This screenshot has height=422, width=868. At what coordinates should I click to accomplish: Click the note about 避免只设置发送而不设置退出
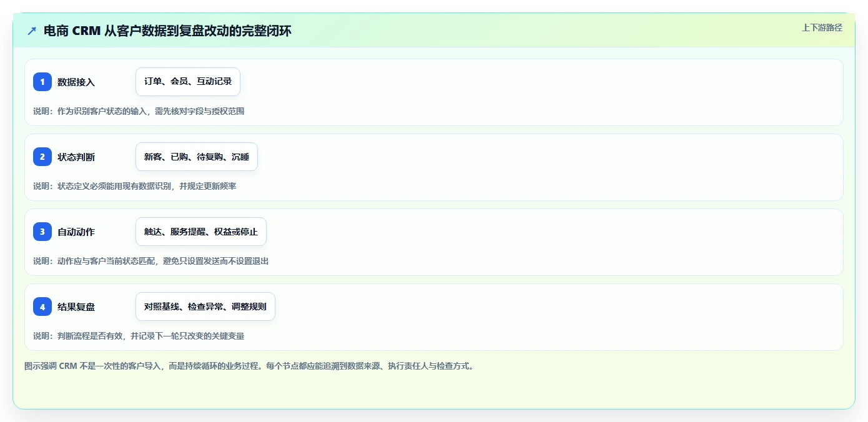click(150, 261)
